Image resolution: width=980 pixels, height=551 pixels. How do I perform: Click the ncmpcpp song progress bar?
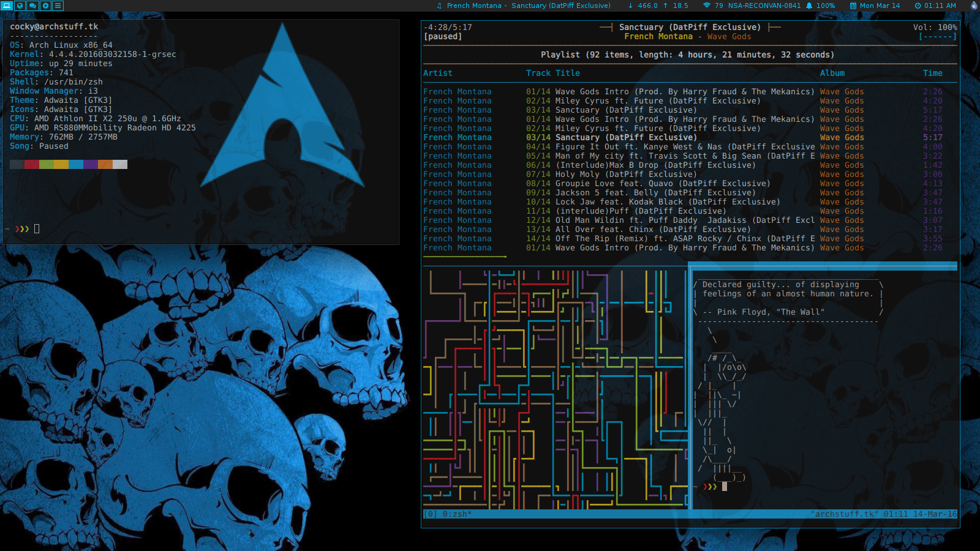[689, 257]
